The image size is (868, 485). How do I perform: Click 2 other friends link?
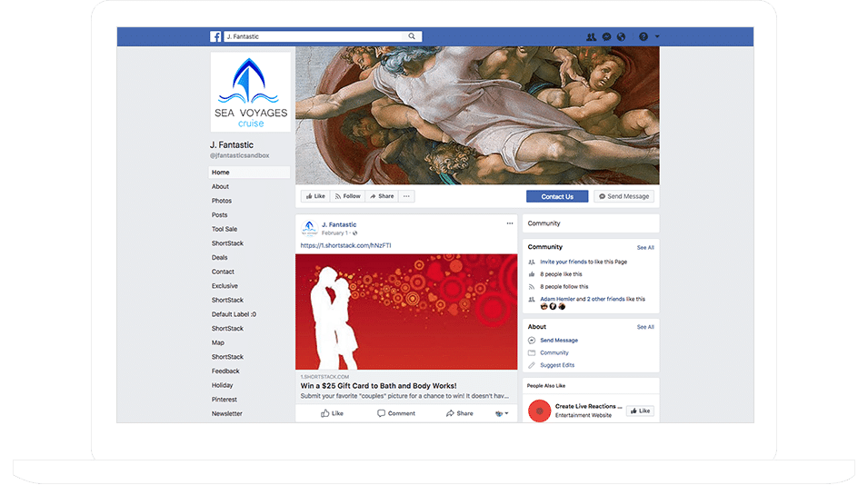pos(605,299)
